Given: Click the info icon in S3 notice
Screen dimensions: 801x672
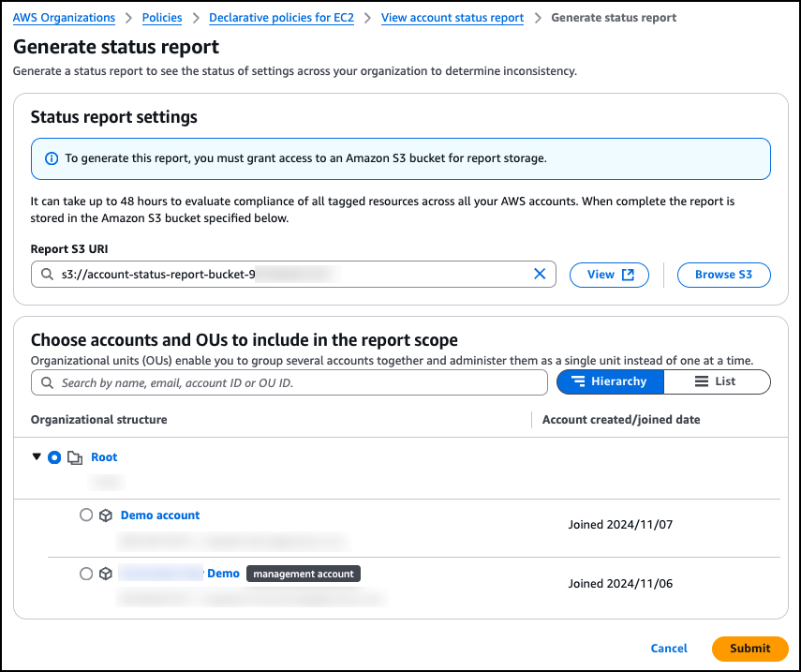Looking at the screenshot, I should pyautogui.click(x=52, y=158).
